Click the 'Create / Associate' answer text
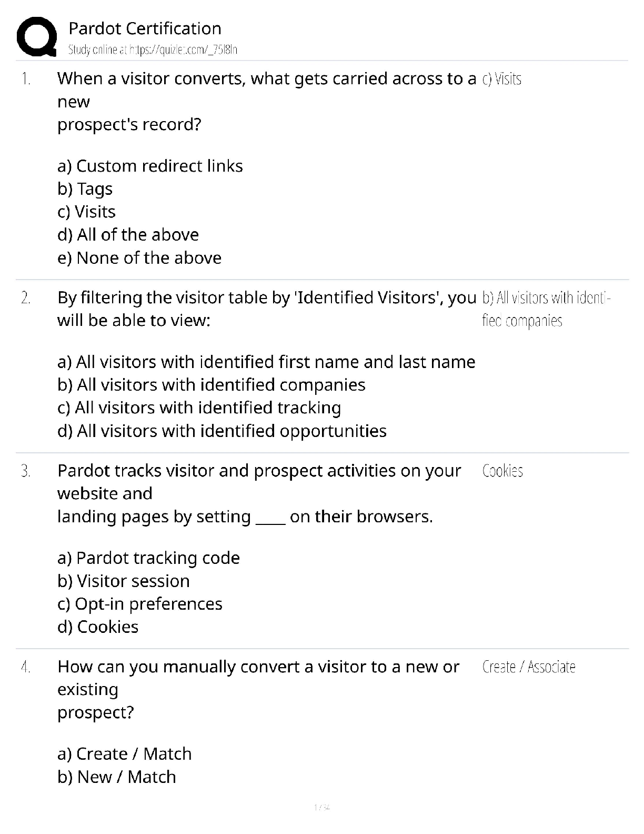This screenshot has width=644, height=834. point(528,667)
